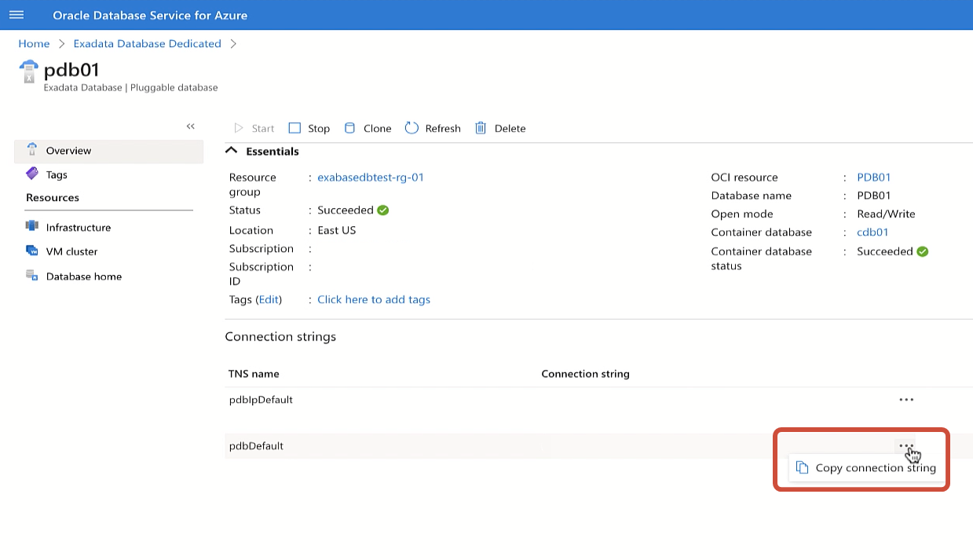
Task: Click the Clone database icon
Action: pos(350,128)
